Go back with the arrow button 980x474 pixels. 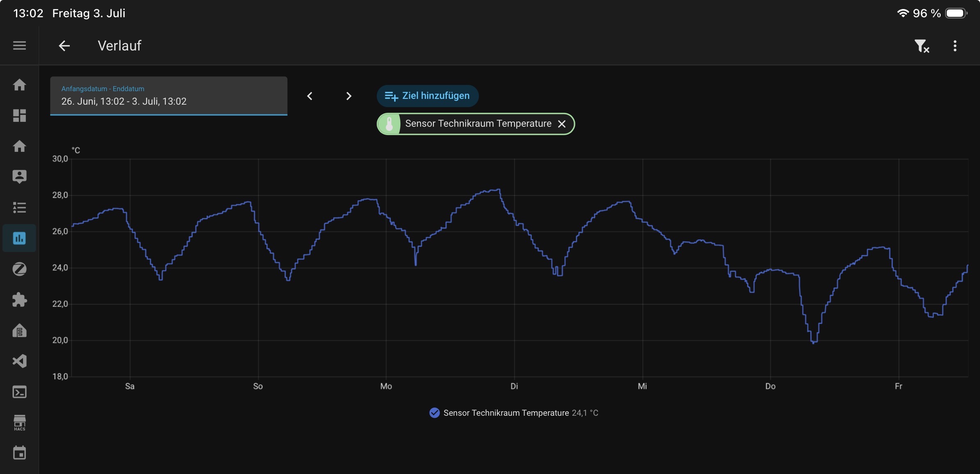(x=64, y=46)
